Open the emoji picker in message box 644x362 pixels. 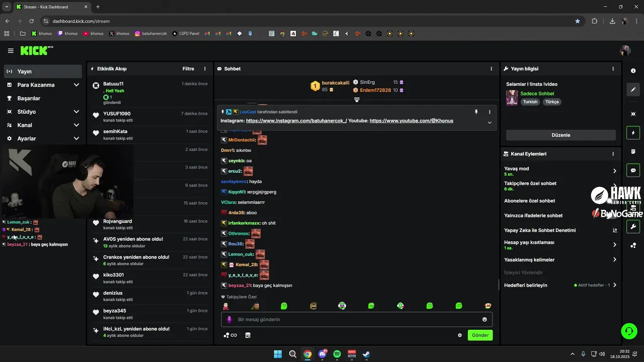tap(485, 319)
